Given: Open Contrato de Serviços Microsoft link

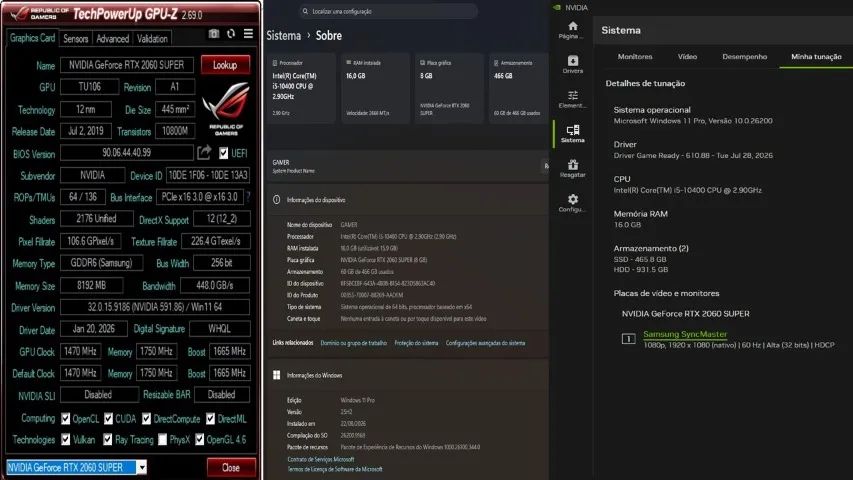Looking at the screenshot, I should pyautogui.click(x=320, y=459).
